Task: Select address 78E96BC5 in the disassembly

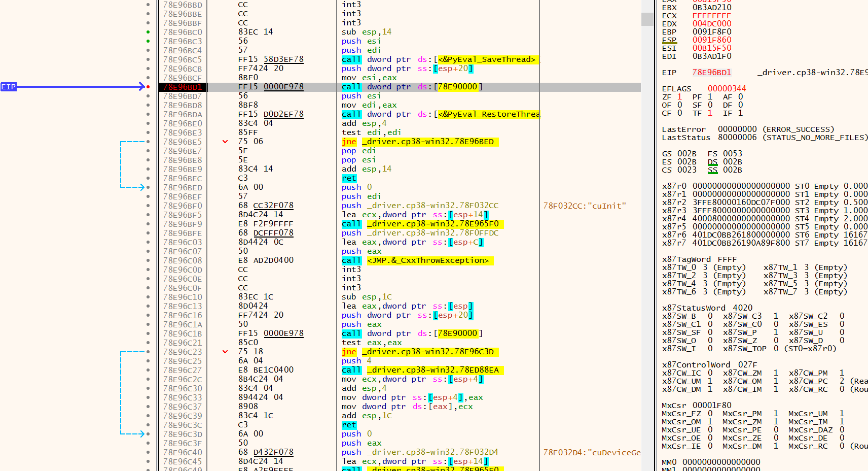Action: click(183, 59)
